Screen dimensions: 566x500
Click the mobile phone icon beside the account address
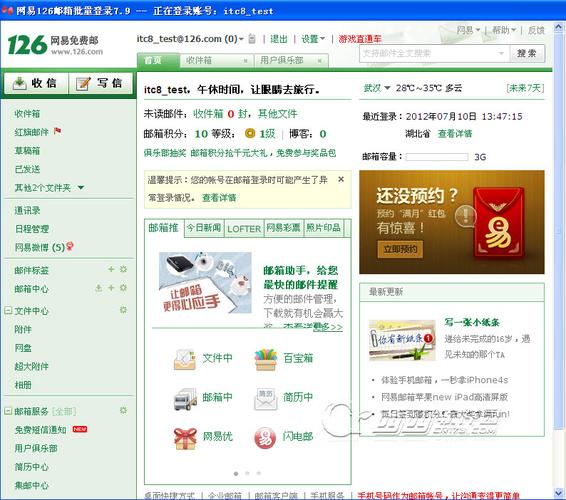tap(252, 39)
